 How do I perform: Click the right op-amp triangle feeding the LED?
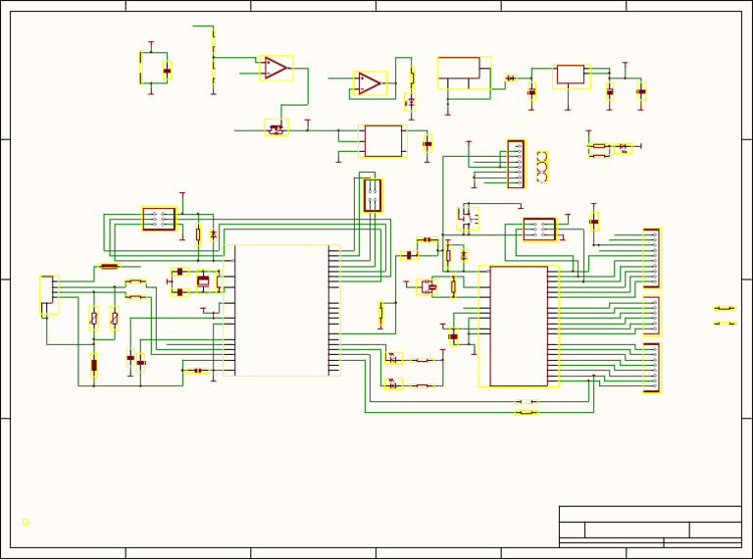coord(370,83)
